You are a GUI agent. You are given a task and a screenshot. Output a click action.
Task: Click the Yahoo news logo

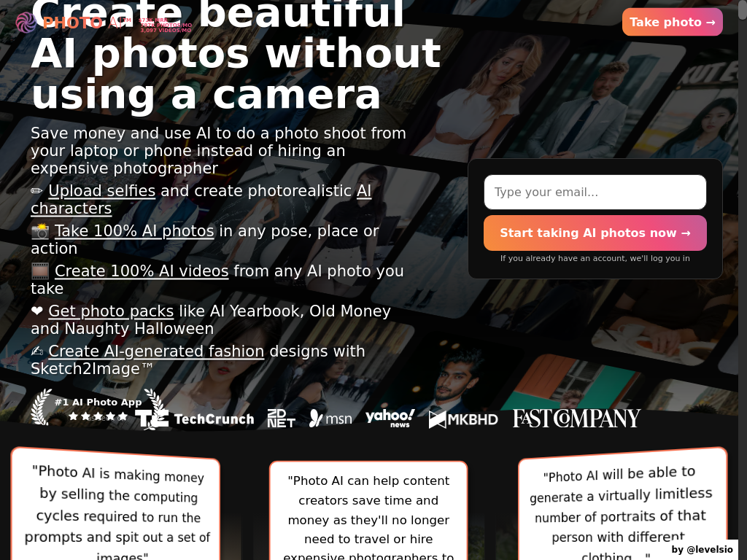pos(390,418)
